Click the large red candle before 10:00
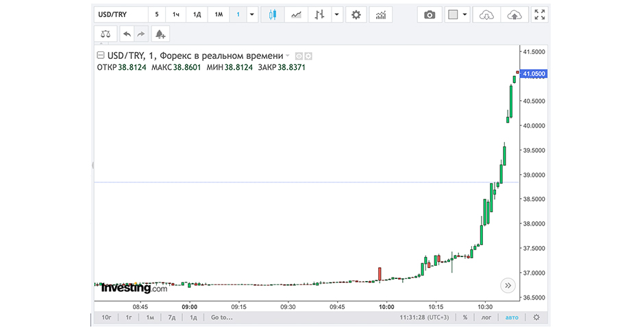The image size is (644, 329). click(380, 274)
